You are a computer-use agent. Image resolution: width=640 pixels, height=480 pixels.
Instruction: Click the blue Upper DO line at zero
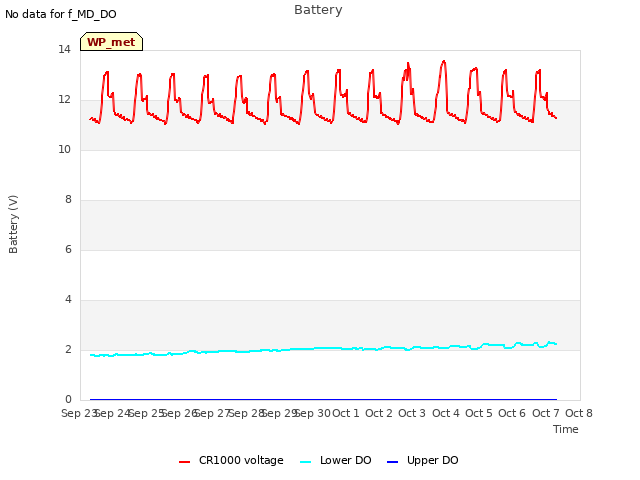[323, 399]
